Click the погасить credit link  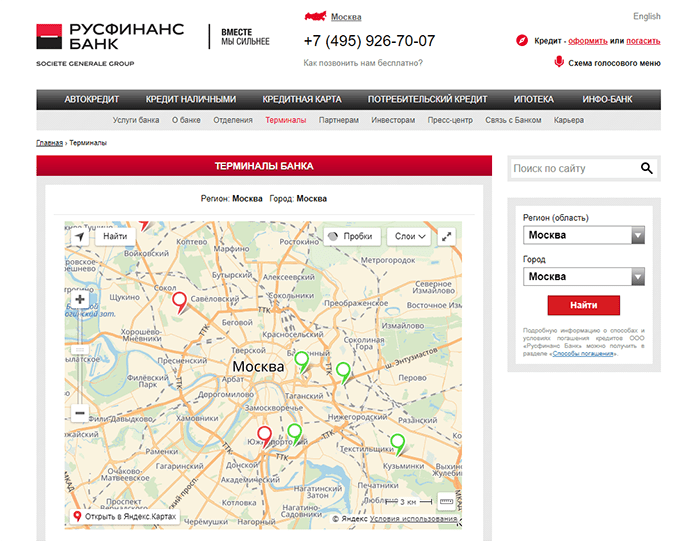tap(643, 41)
